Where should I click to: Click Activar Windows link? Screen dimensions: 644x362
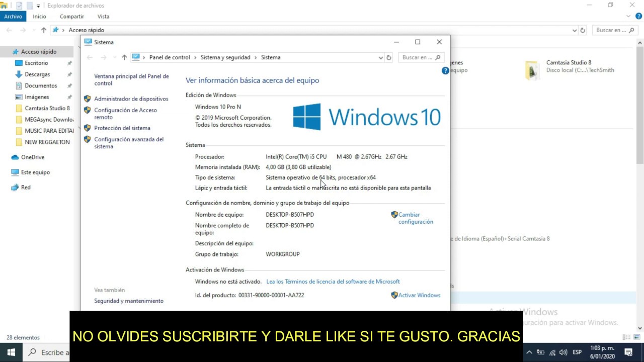[x=419, y=295]
